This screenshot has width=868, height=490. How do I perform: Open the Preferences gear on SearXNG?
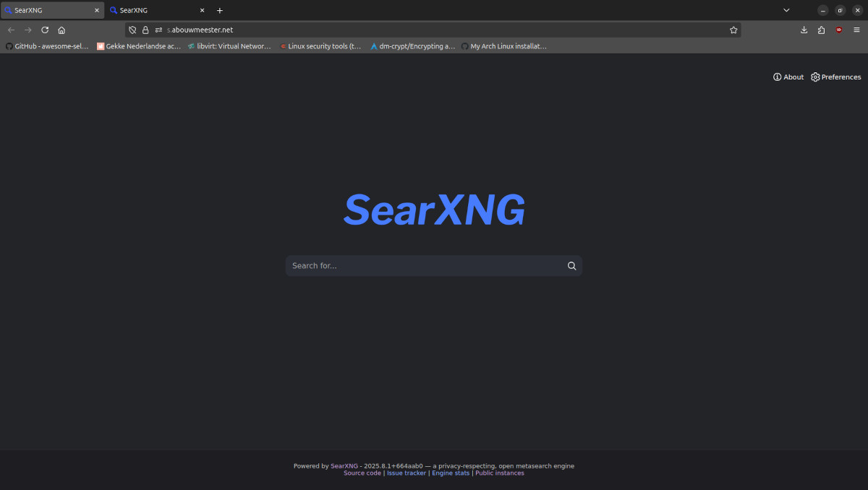tap(835, 77)
